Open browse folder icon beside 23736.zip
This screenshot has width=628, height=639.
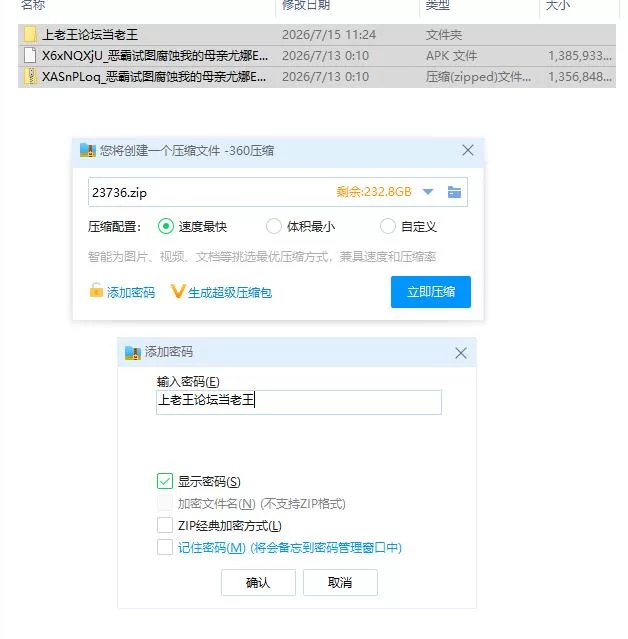click(x=454, y=192)
